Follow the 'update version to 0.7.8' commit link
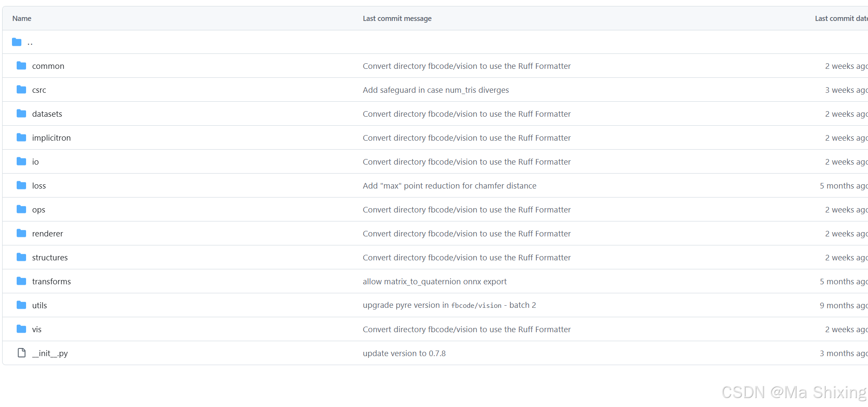This screenshot has width=868, height=407. (x=404, y=353)
